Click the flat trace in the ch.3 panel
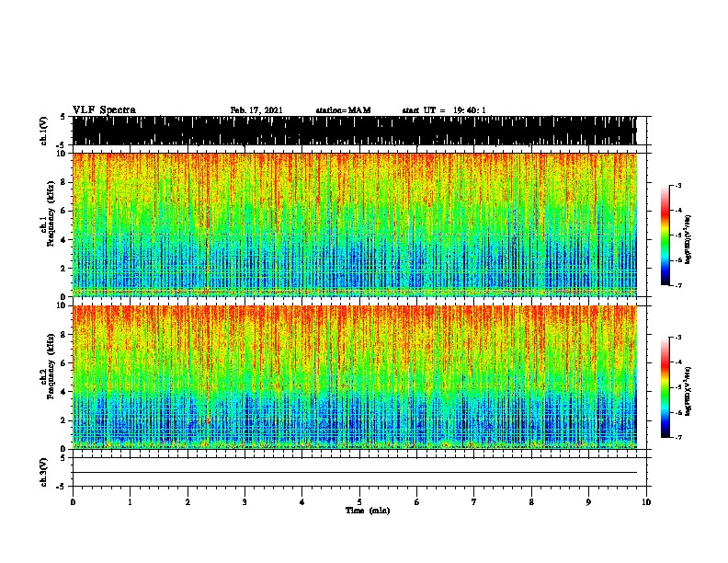Image resolution: width=728 pixels, height=563 pixels. click(x=354, y=473)
